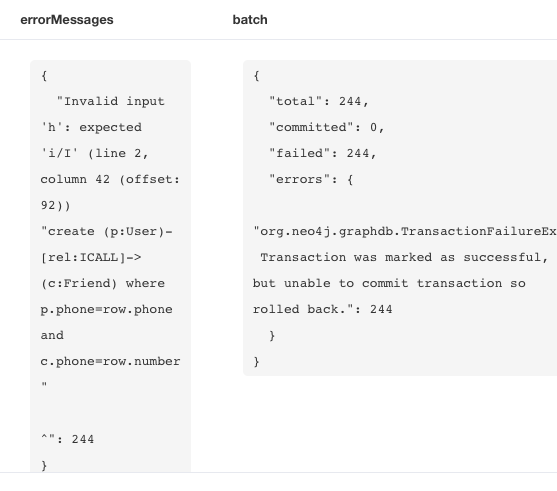The width and height of the screenshot is (557, 491).
Task: Click the "Invalid input" text line
Action: click(110, 101)
